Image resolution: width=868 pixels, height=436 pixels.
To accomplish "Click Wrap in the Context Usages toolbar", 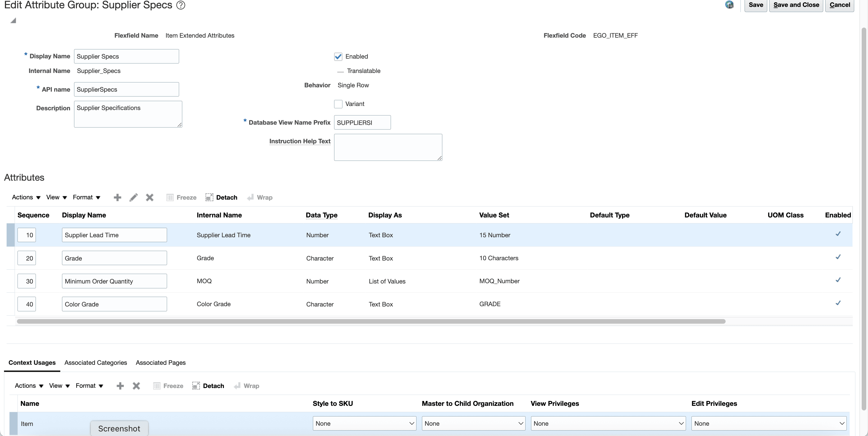I will pyautogui.click(x=247, y=386).
